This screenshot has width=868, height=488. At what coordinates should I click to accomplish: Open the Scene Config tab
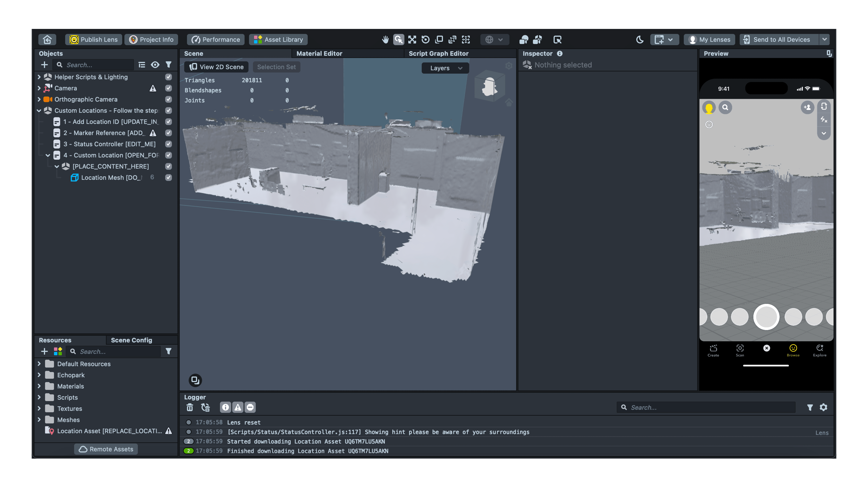(x=131, y=340)
